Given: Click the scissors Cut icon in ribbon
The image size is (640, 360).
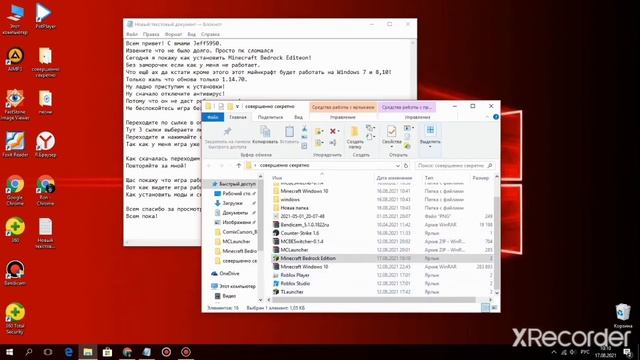Looking at the screenshot, I should tap(304, 129).
